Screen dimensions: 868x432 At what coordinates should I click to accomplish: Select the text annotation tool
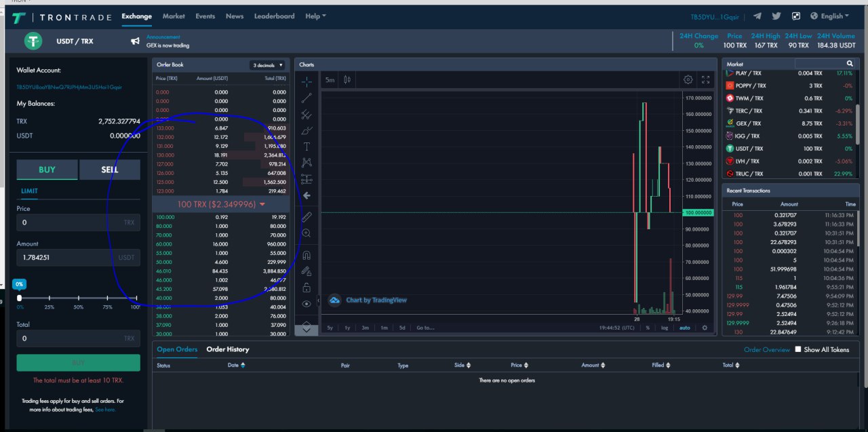pyautogui.click(x=307, y=146)
